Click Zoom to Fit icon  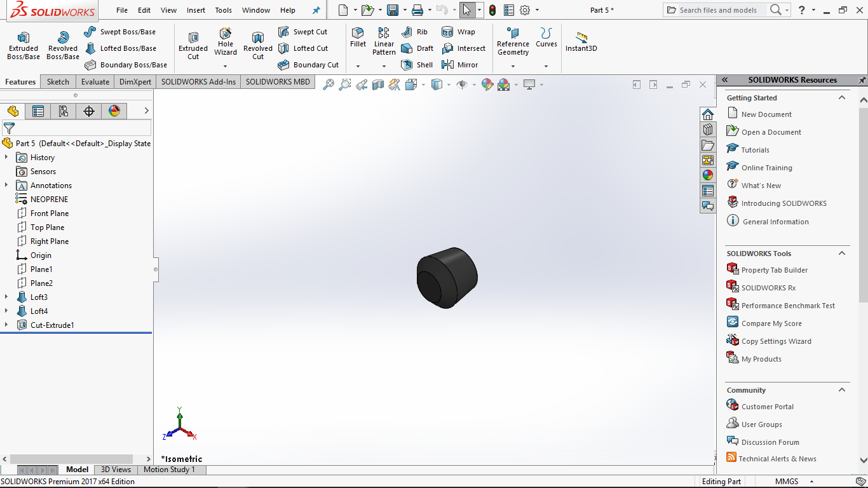pyautogui.click(x=329, y=85)
